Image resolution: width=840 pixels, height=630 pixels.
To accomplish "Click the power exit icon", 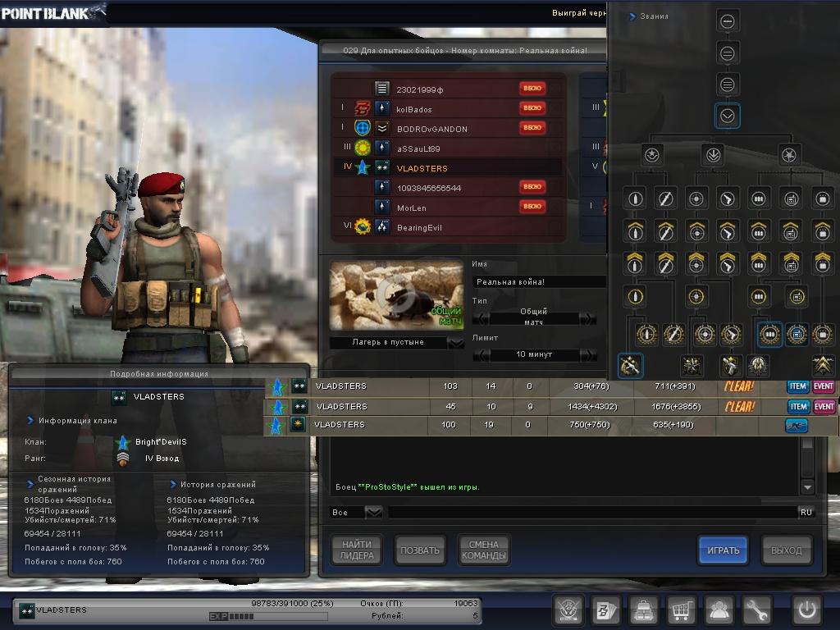I will [x=806, y=610].
